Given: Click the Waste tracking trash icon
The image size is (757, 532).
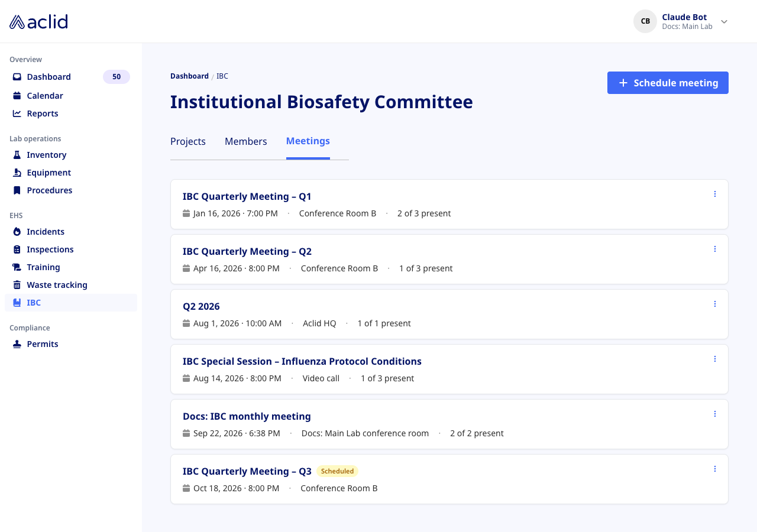Looking at the screenshot, I should [x=17, y=285].
